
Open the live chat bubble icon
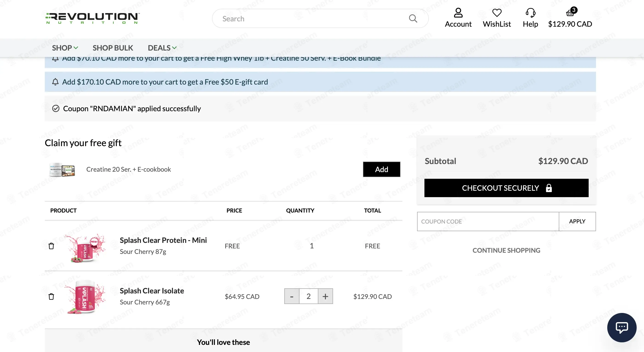(x=621, y=327)
